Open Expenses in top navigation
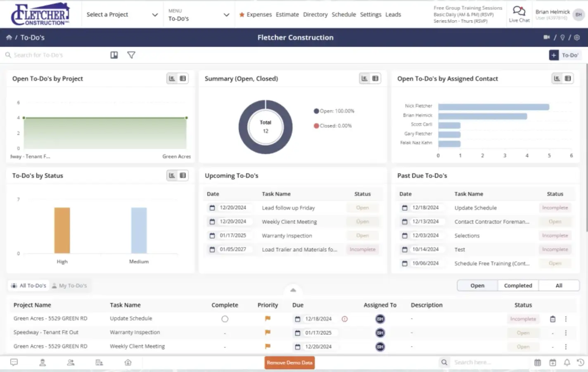588x372 pixels. pyautogui.click(x=259, y=14)
